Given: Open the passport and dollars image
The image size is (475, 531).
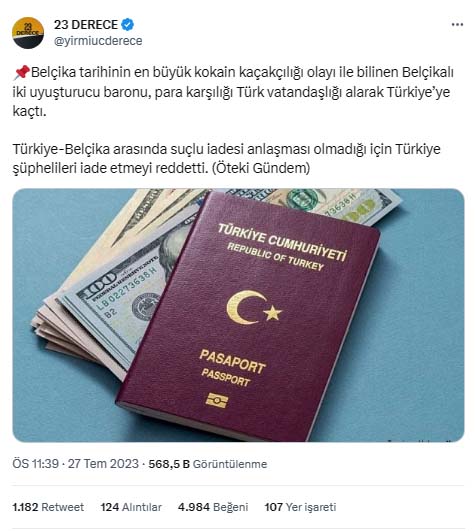Looking at the screenshot, I should [x=238, y=315].
